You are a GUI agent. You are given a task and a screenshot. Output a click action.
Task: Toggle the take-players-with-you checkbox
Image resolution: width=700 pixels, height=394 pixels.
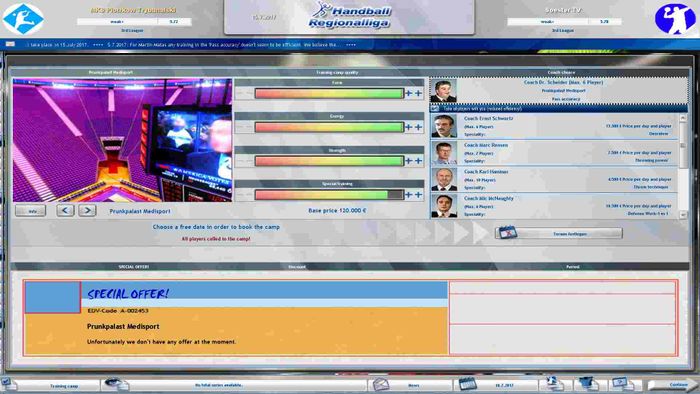tap(435, 108)
